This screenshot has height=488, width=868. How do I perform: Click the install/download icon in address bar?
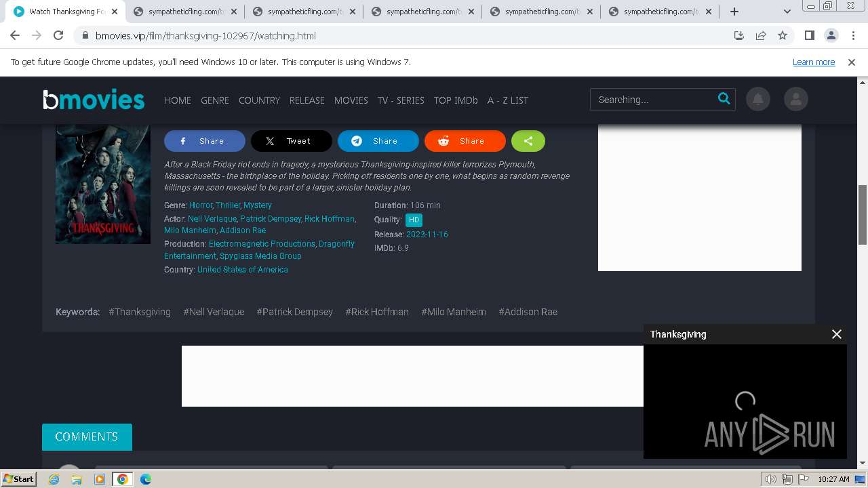(x=739, y=36)
